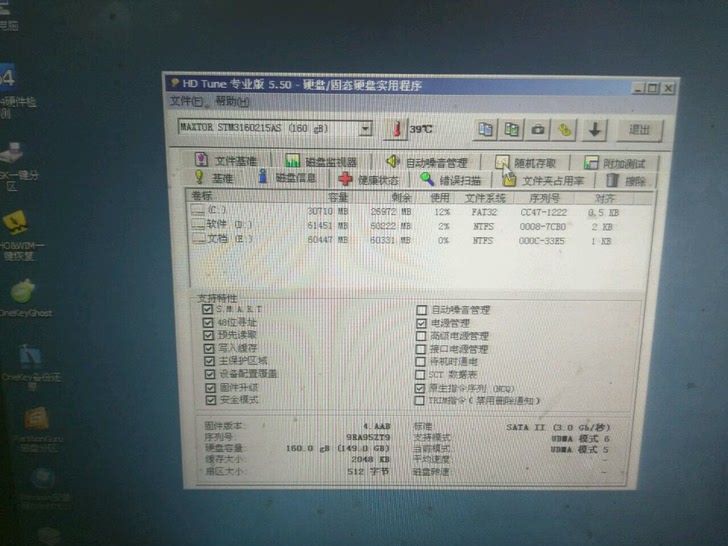Switch to the 文件夹占用率 tab
The width and height of the screenshot is (728, 546).
544,180
